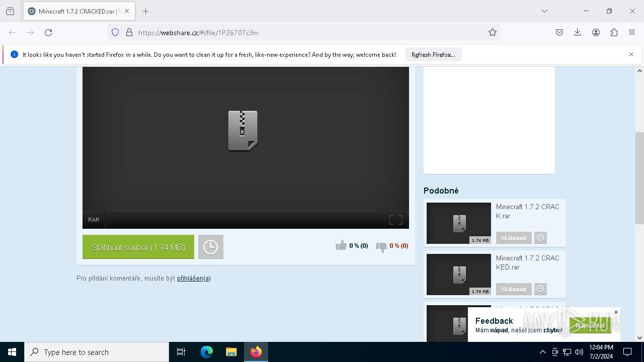644x362 pixels.
Task: Open the Firefox View icon in the tab bar
Action: (10, 11)
